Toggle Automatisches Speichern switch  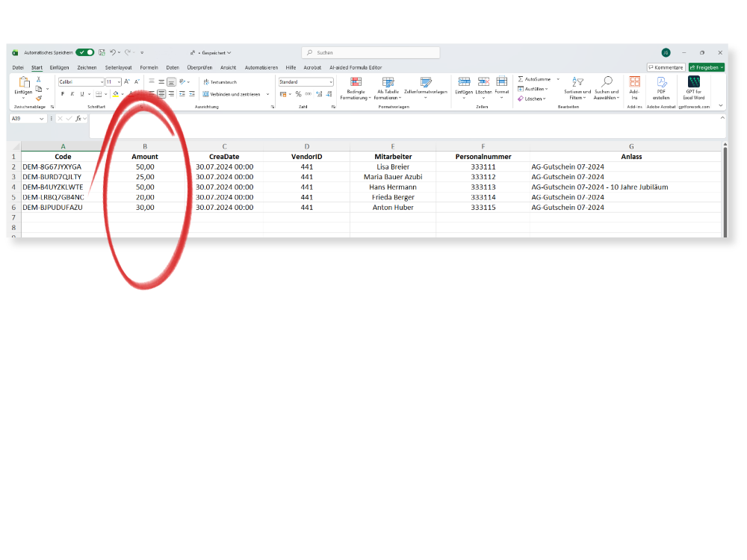(x=84, y=53)
